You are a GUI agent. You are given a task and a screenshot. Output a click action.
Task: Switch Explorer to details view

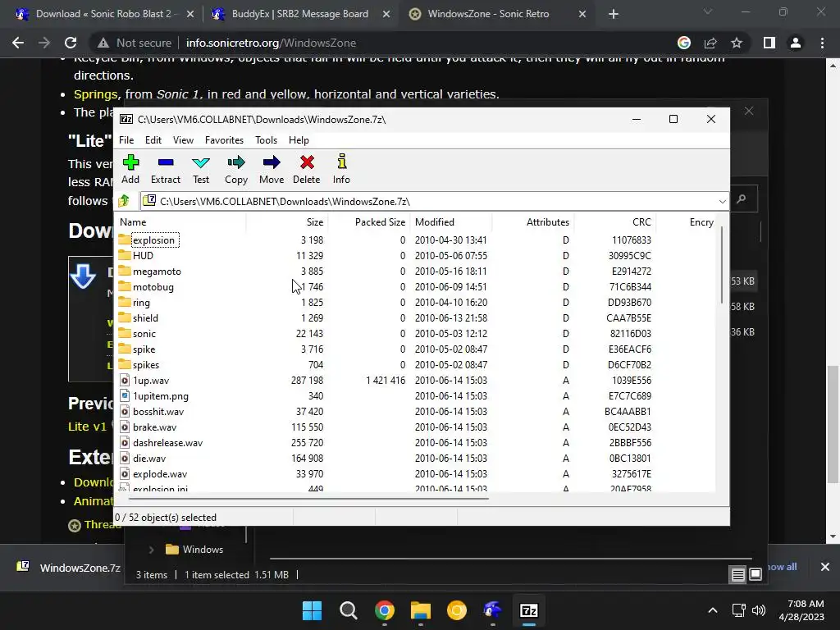click(x=737, y=575)
